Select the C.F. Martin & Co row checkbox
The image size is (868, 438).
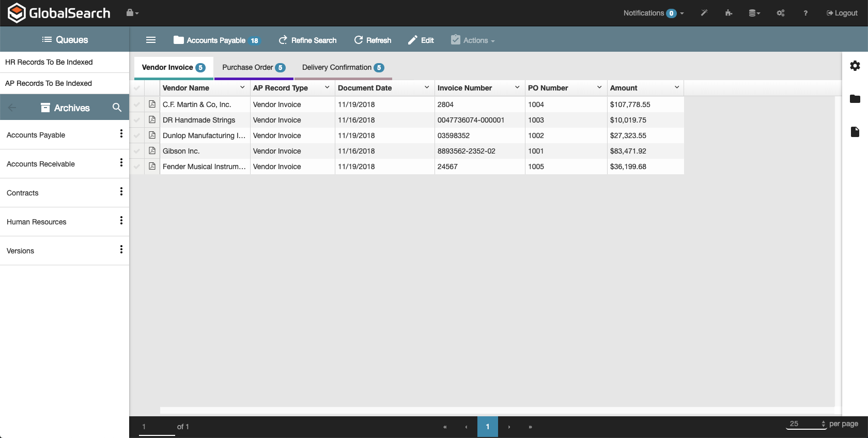tap(137, 104)
